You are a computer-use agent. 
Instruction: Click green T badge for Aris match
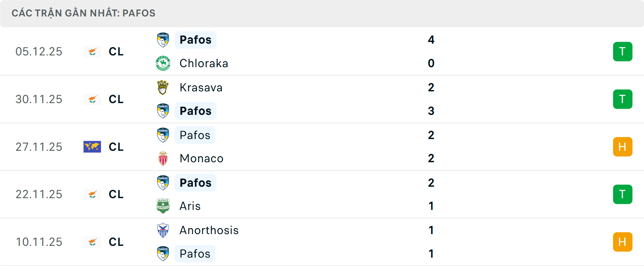pos(623,194)
